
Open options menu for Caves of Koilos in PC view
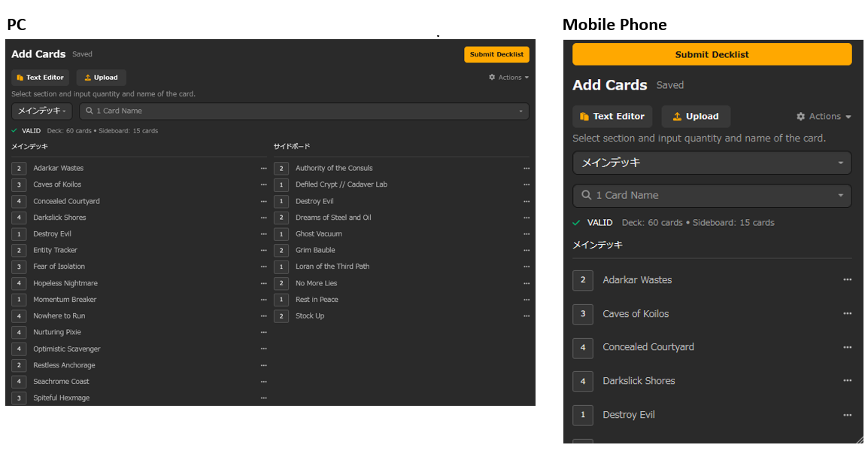(x=263, y=184)
